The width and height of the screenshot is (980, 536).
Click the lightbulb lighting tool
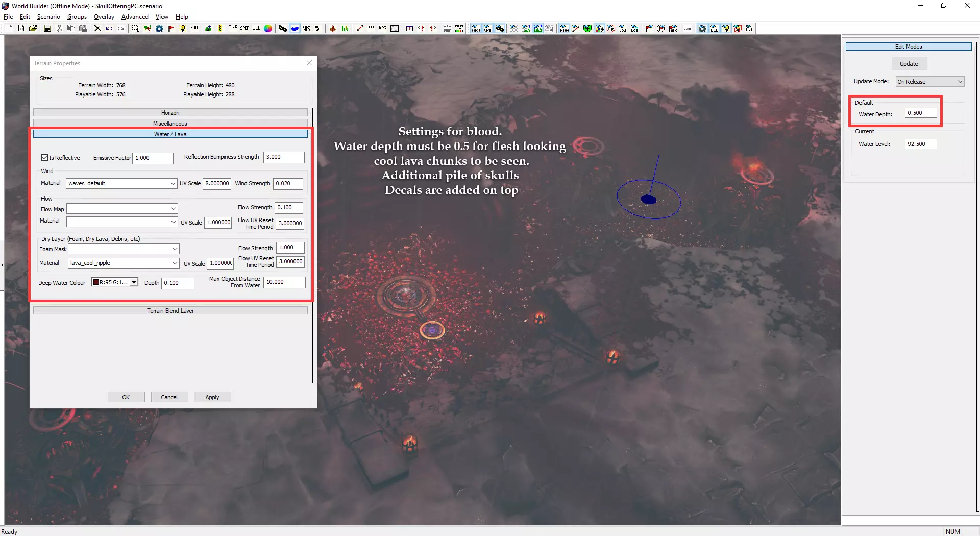(x=183, y=29)
